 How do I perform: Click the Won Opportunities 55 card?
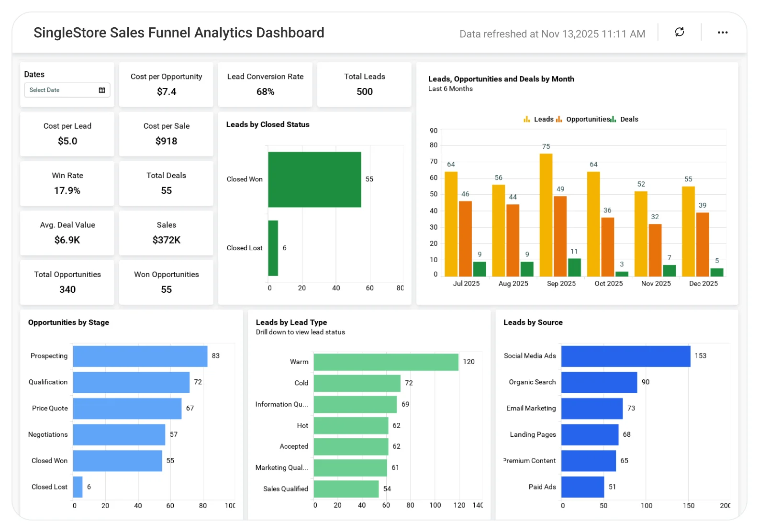(x=166, y=282)
